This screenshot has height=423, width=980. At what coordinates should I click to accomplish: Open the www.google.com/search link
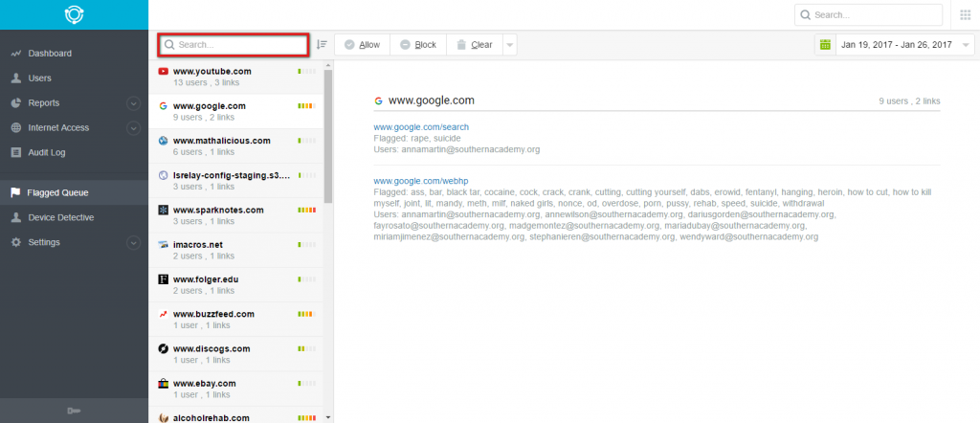point(421,127)
